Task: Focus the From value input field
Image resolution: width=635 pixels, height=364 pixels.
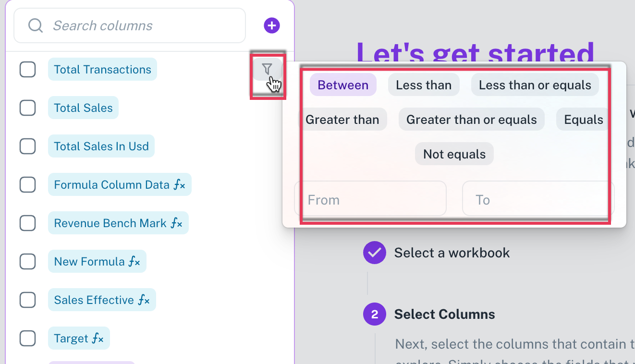Action: (x=370, y=199)
